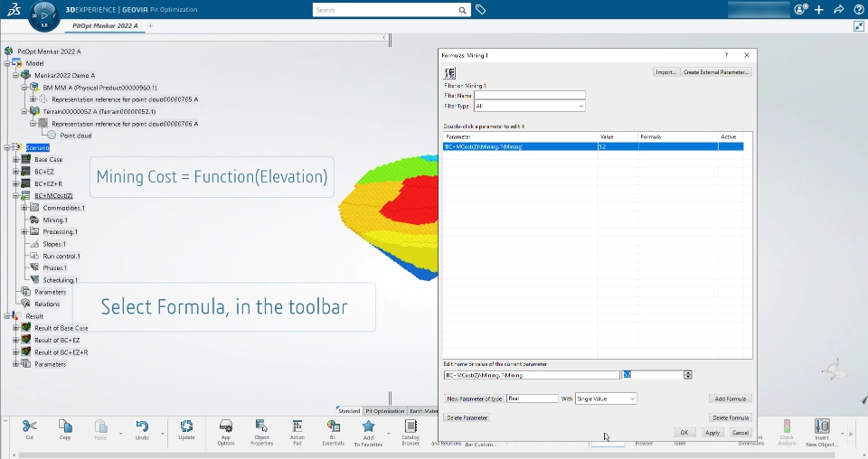Image resolution: width=868 pixels, height=459 pixels.
Task: Click the Delete Formula button
Action: pyautogui.click(x=731, y=418)
